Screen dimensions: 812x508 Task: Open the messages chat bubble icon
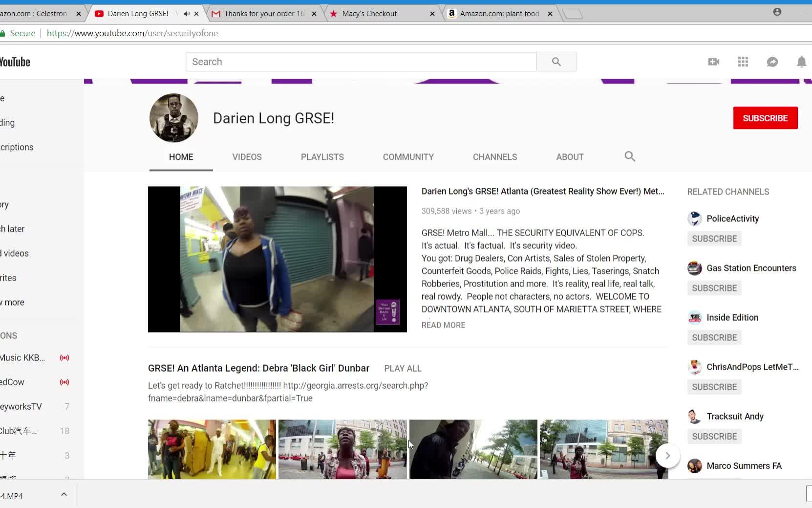772,62
